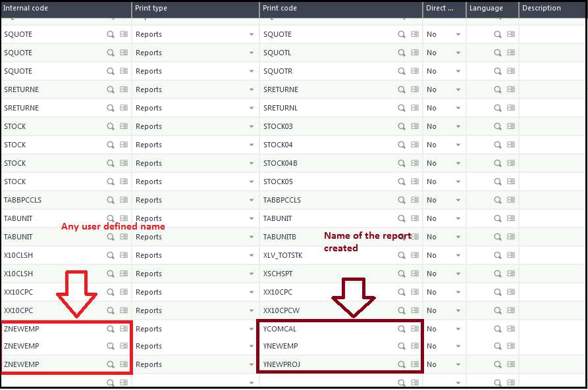Viewport: 588px width, 390px height.
Task: Click the card icon next to XSCHSPT print code
Action: tap(415, 274)
